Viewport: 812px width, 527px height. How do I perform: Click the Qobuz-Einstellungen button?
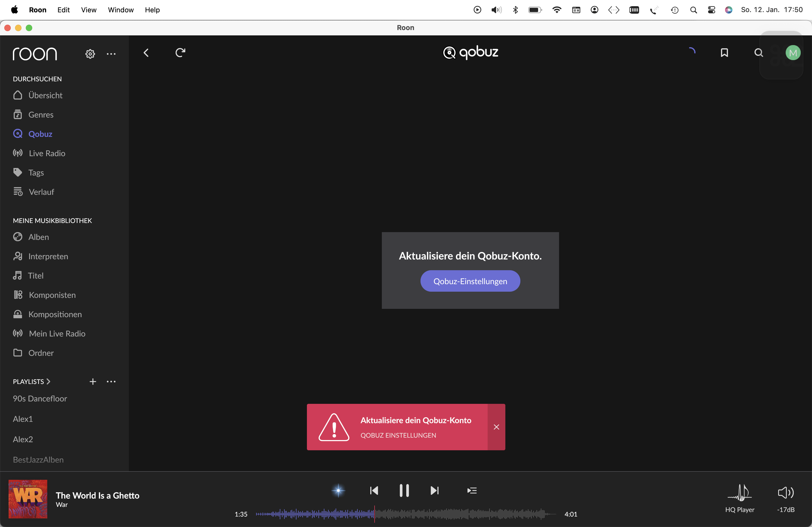pyautogui.click(x=470, y=281)
